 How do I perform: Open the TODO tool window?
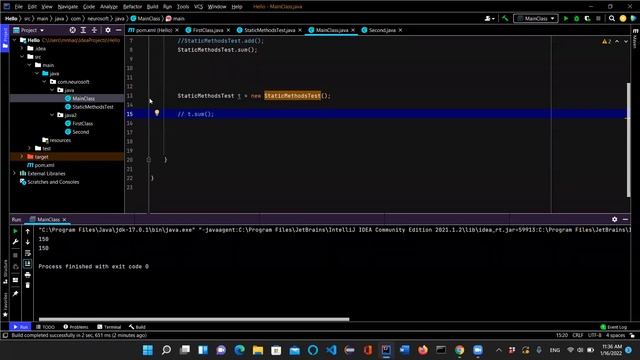click(x=45, y=327)
